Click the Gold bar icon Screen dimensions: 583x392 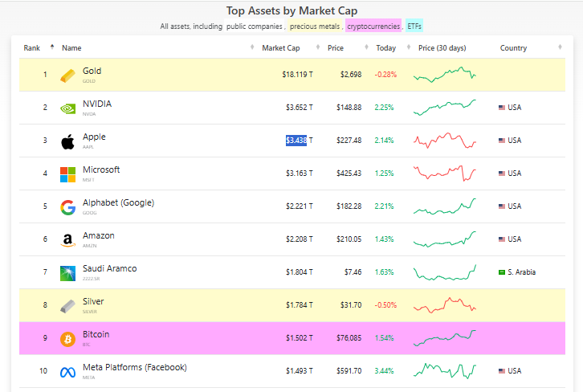pyautogui.click(x=68, y=76)
